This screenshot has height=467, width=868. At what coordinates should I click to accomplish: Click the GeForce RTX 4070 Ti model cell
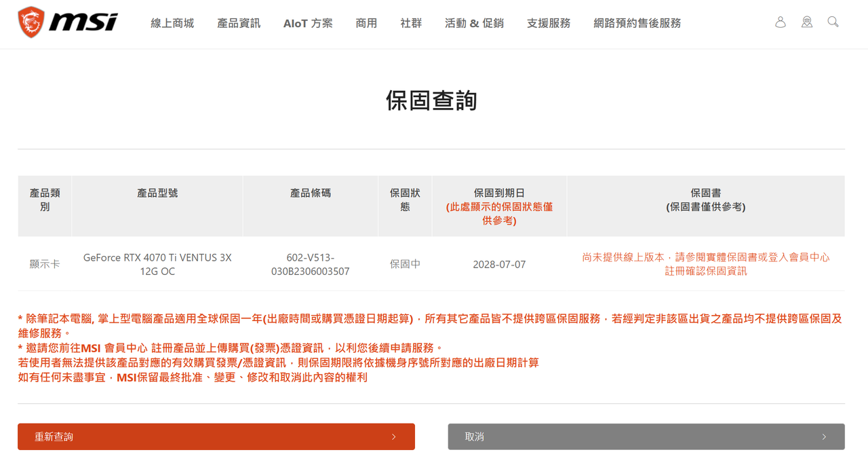[x=157, y=264]
